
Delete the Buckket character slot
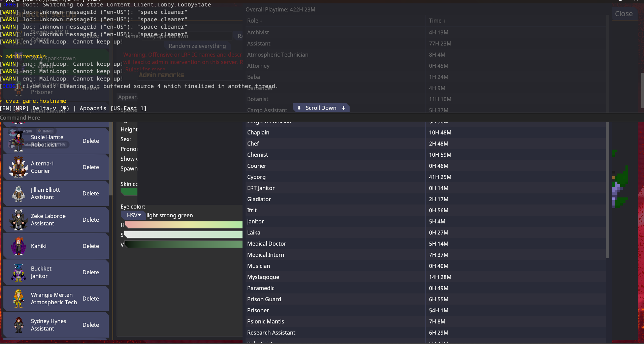(x=91, y=272)
